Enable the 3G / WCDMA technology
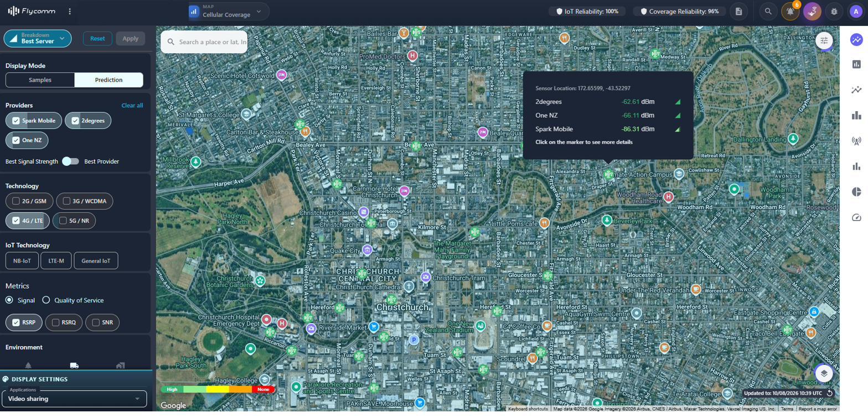Image resolution: width=868 pixels, height=418 pixels. point(85,201)
